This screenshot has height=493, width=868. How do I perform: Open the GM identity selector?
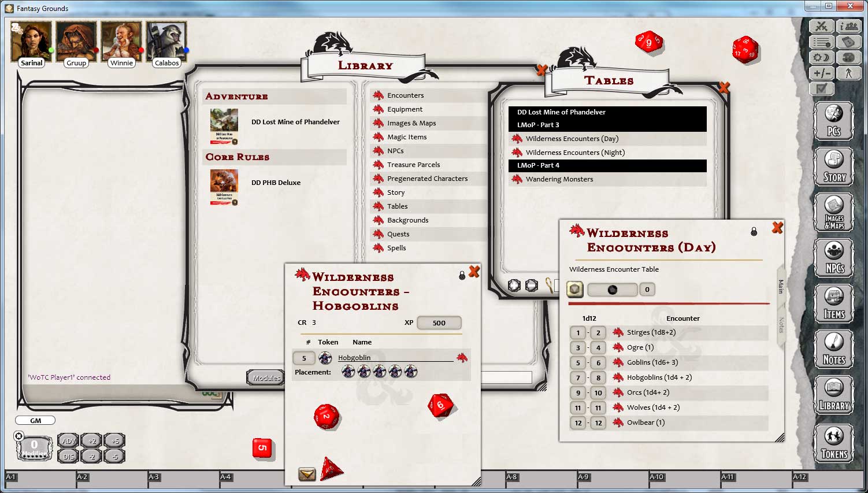click(x=35, y=420)
